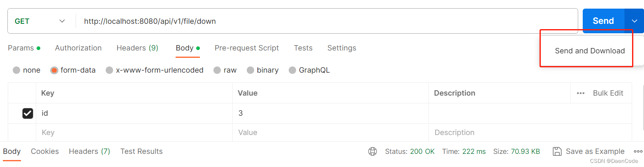Click the blue Send button

[603, 21]
